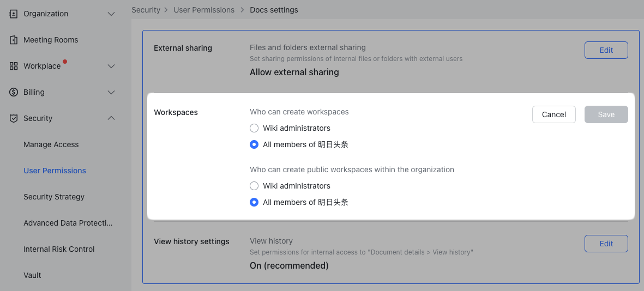Select Wiki administrators for public workspaces

pyautogui.click(x=254, y=186)
